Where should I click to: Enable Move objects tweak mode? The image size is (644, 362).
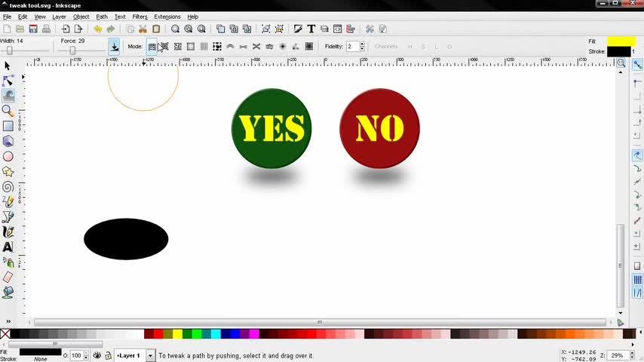(x=152, y=47)
